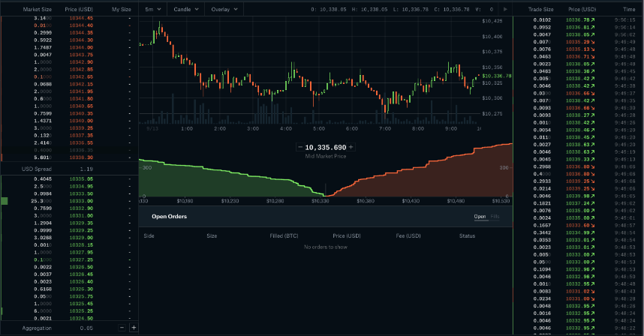This screenshot has width=644, height=336.
Task: Select the 10333.00 bid with 25.3 size
Action: tap(80, 201)
